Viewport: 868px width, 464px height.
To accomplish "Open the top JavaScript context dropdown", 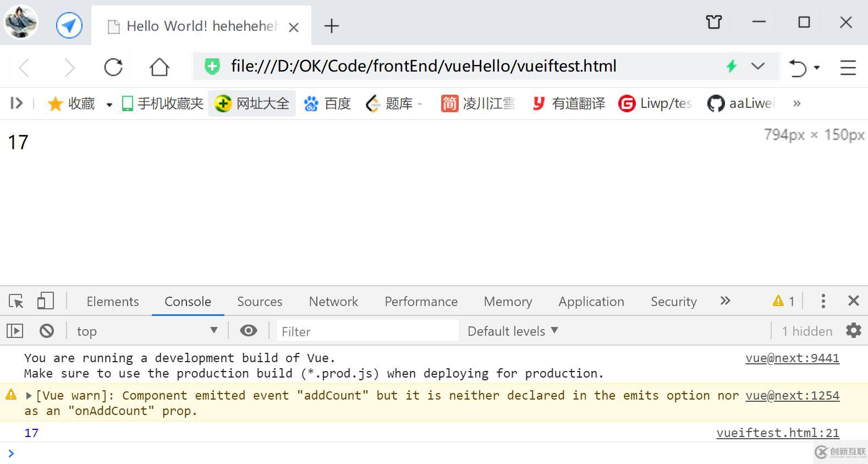I will tap(147, 331).
